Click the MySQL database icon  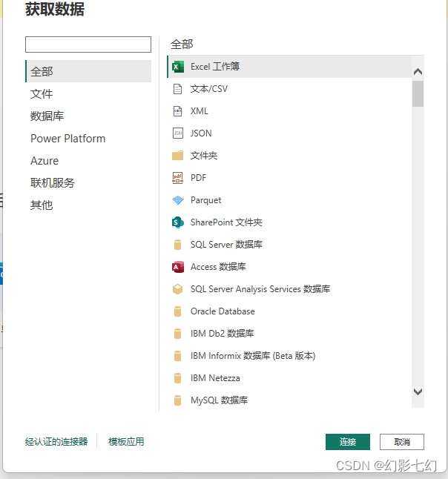(177, 400)
